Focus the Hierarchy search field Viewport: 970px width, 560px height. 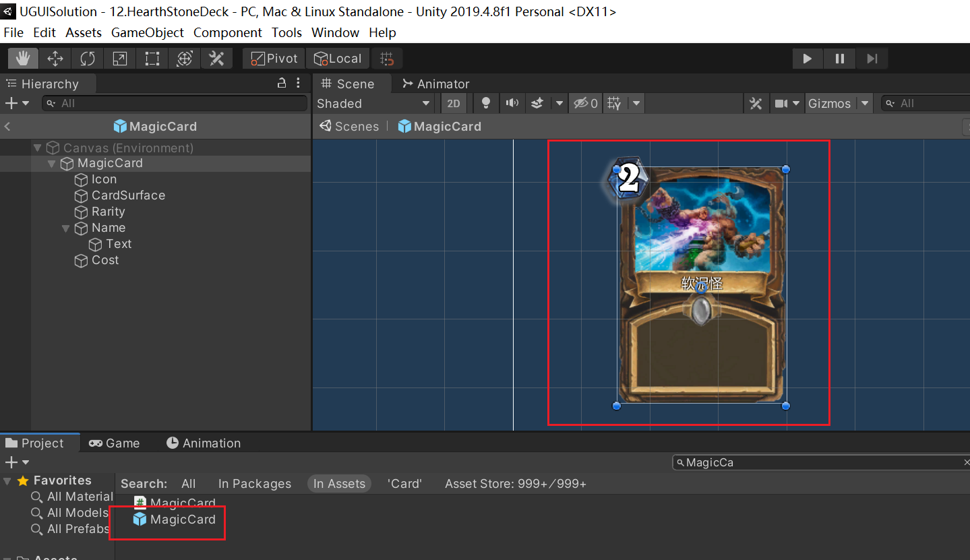coord(175,103)
